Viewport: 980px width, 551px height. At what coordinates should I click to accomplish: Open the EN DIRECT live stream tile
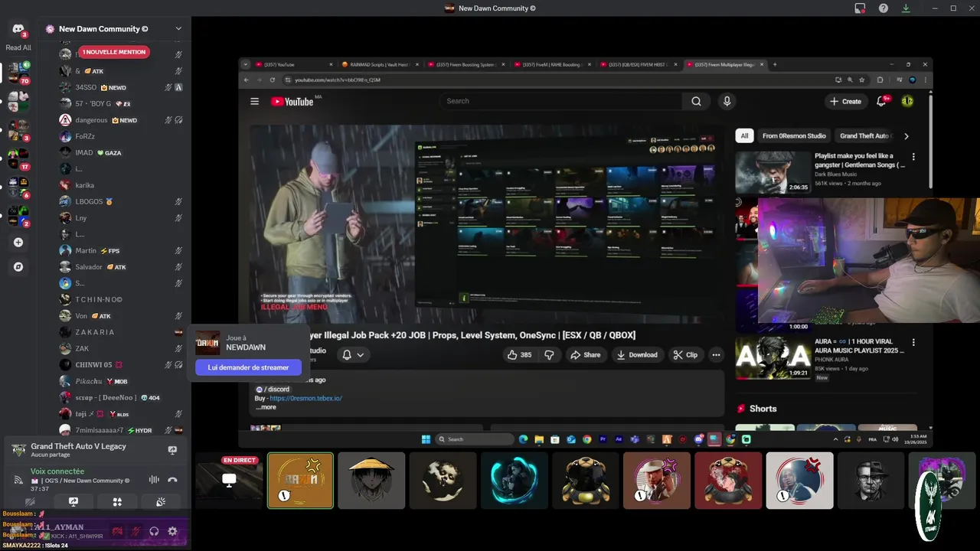pos(229,481)
